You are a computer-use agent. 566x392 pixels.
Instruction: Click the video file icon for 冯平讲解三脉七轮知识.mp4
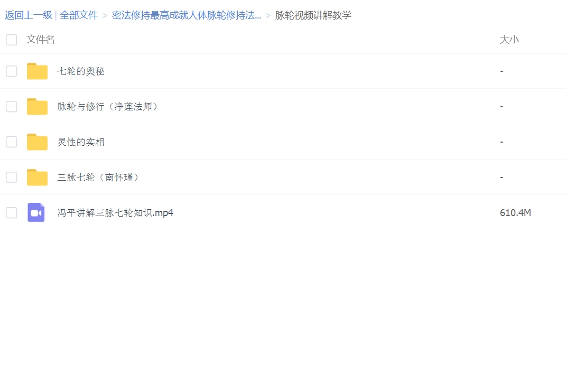[36, 213]
